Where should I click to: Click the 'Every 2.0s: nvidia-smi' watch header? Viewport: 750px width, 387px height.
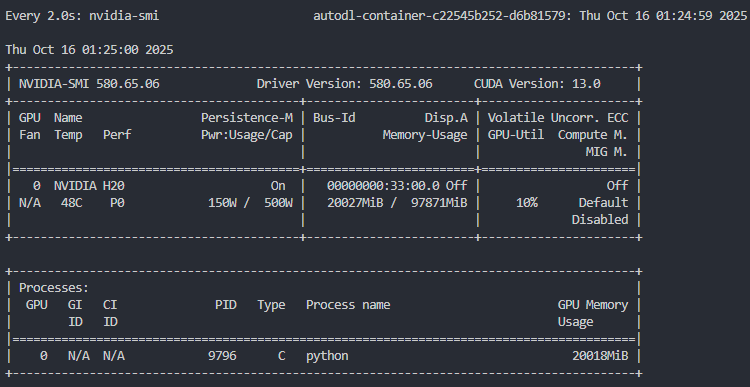(x=82, y=16)
